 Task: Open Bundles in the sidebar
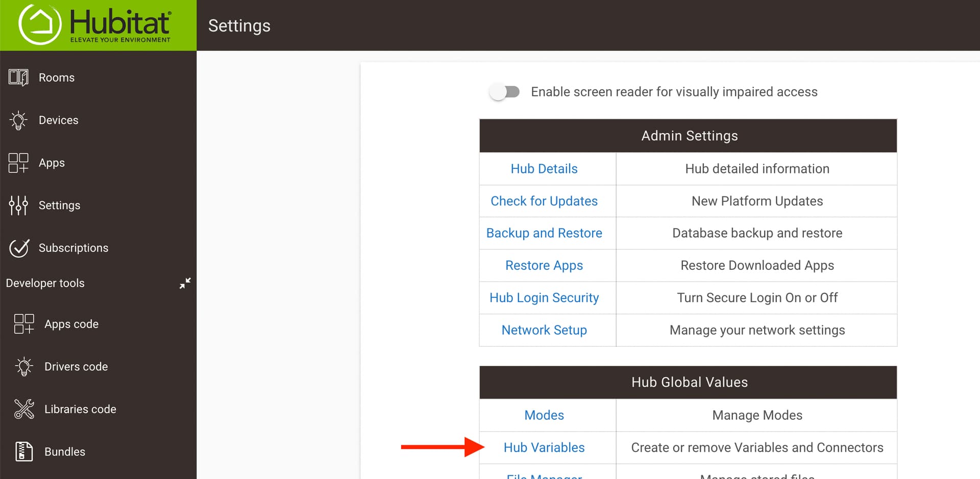click(65, 452)
